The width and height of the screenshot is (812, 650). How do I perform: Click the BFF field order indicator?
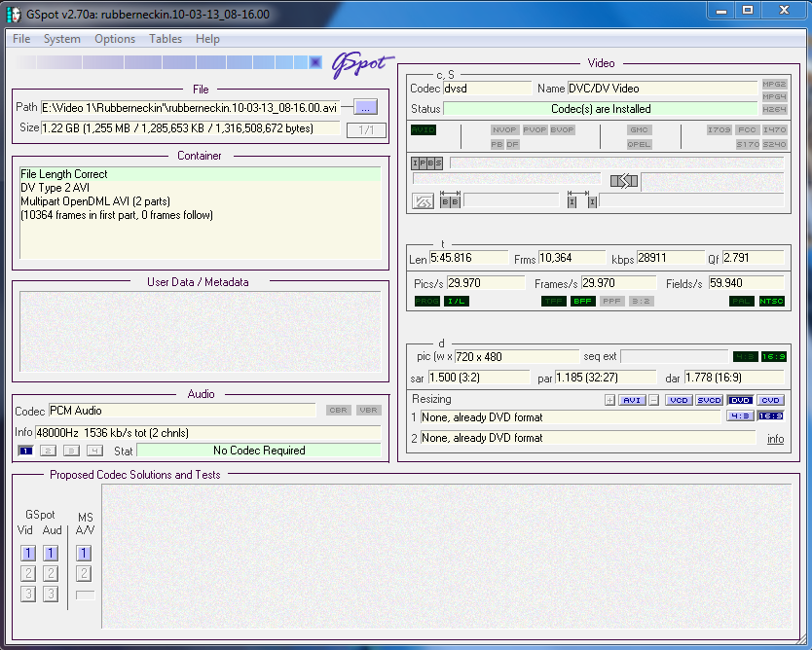[x=582, y=302]
